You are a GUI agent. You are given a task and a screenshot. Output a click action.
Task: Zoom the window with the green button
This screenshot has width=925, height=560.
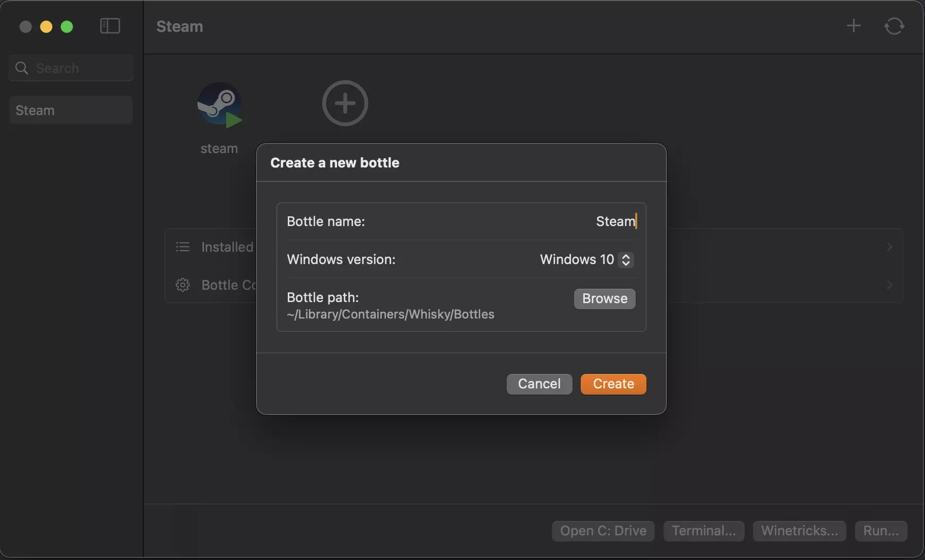pyautogui.click(x=67, y=26)
